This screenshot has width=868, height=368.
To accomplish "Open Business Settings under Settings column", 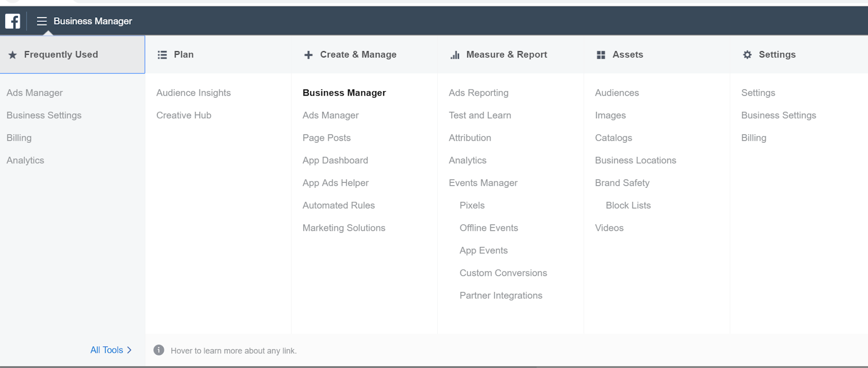I will (x=778, y=115).
